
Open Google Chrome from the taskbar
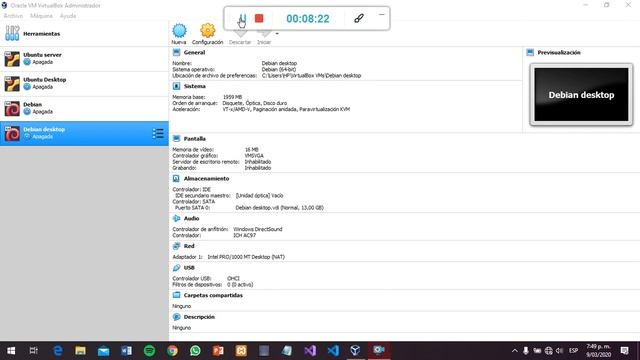[172, 351]
